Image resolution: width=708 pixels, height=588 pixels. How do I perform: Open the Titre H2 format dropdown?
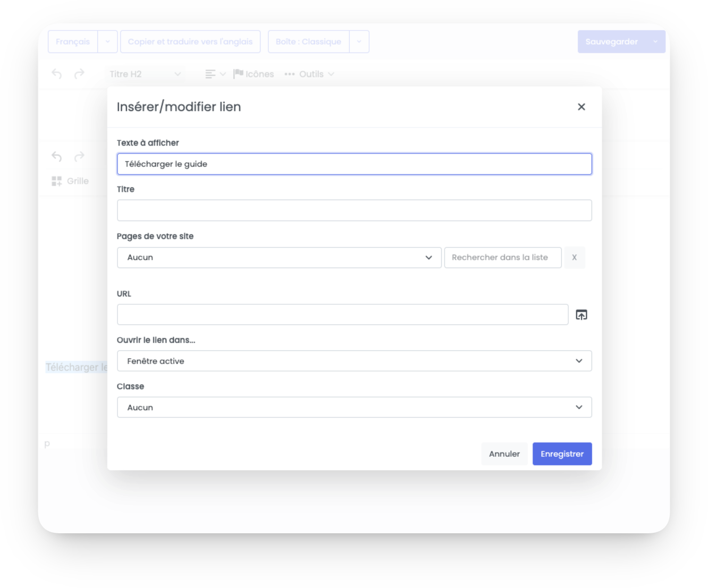[x=145, y=74]
